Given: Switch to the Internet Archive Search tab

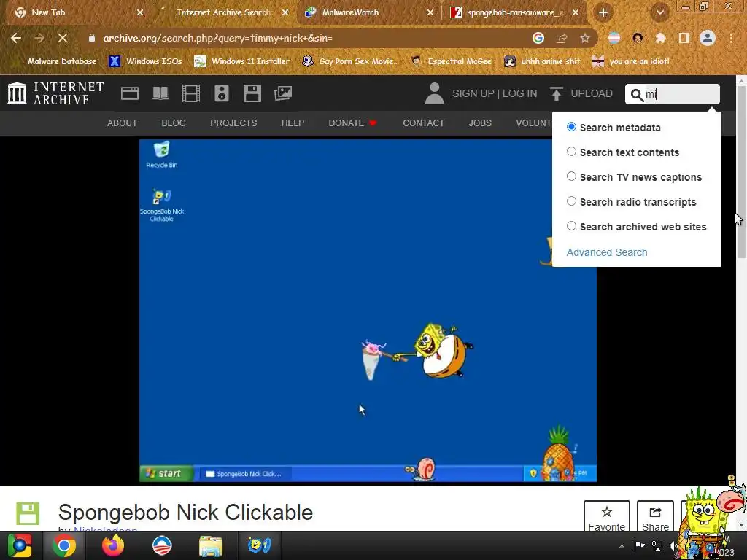Looking at the screenshot, I should tap(223, 12).
